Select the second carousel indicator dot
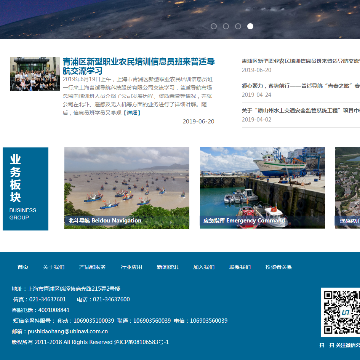360x360 pixels. (226, 26)
